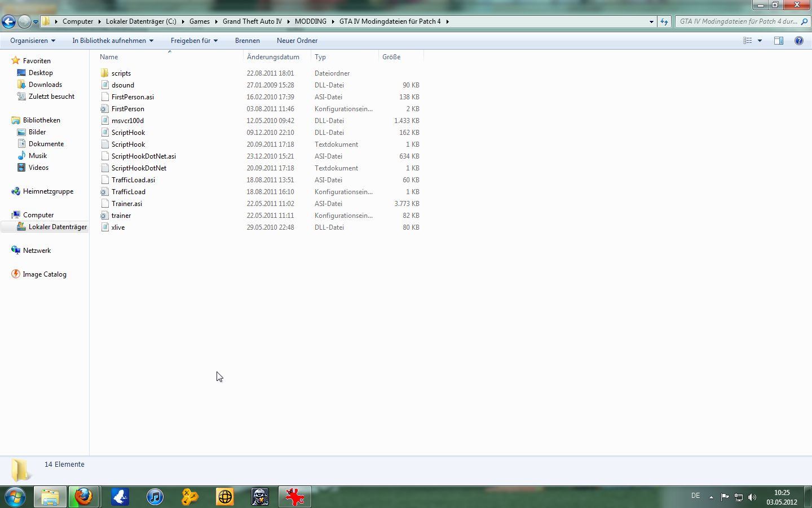
Task: Select Lokaler Datenträger in navigation pane
Action: point(58,227)
